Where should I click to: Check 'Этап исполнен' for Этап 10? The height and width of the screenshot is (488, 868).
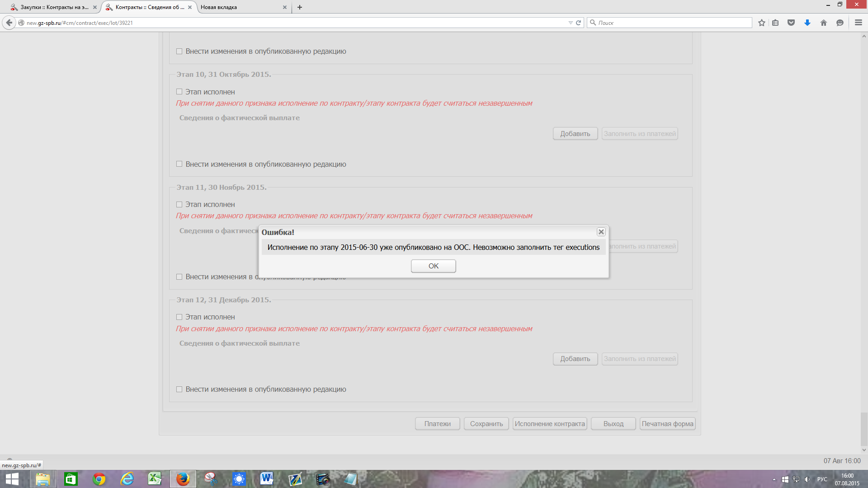179,92
